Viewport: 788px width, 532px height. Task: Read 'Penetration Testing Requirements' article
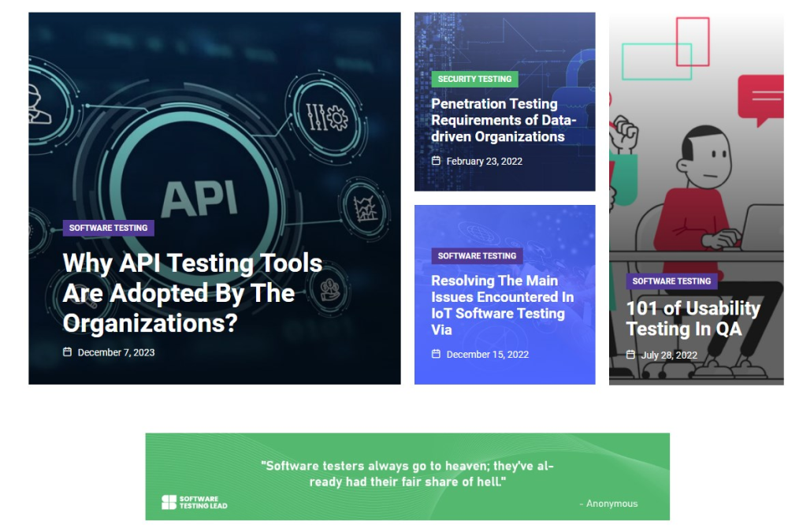504,120
